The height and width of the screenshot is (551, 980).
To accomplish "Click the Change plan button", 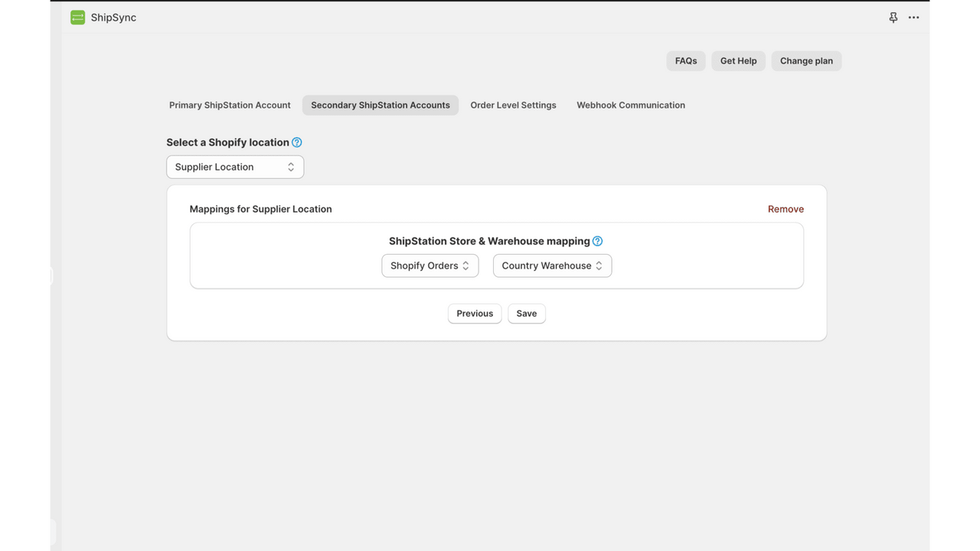I will tap(806, 61).
